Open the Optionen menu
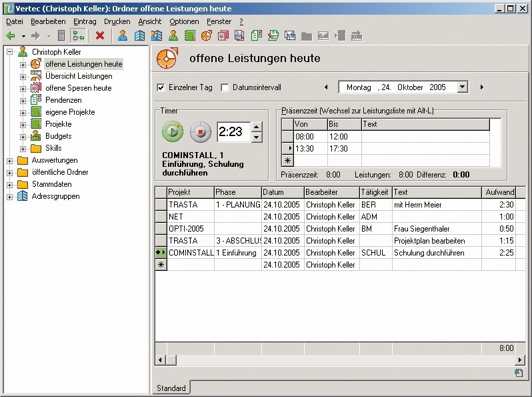This screenshot has height=397, width=532. click(x=184, y=21)
